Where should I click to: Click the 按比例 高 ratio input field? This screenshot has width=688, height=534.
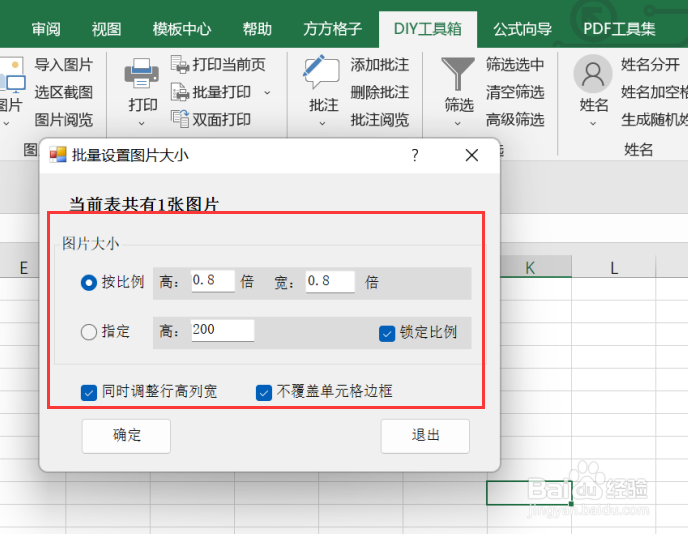pyautogui.click(x=212, y=281)
